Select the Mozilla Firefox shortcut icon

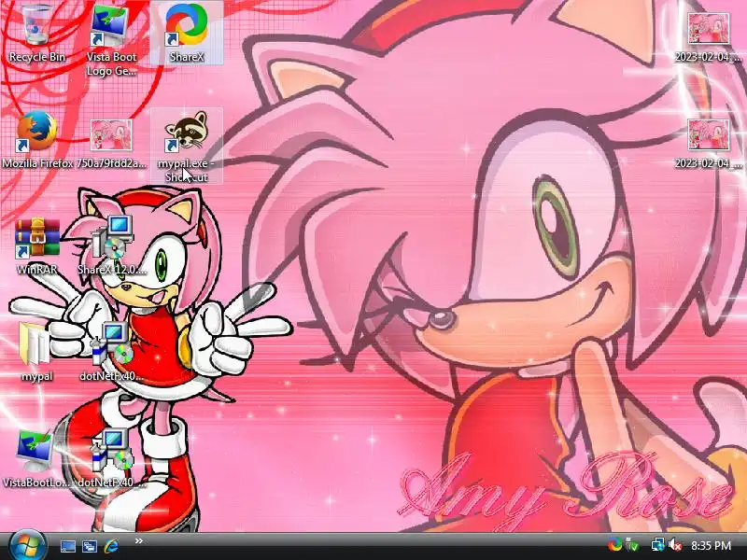pos(36,140)
